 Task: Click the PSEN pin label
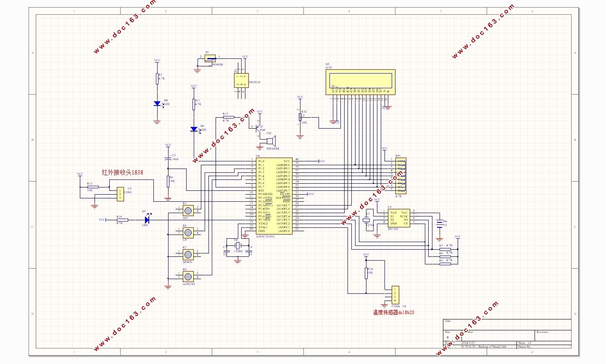[286, 201]
